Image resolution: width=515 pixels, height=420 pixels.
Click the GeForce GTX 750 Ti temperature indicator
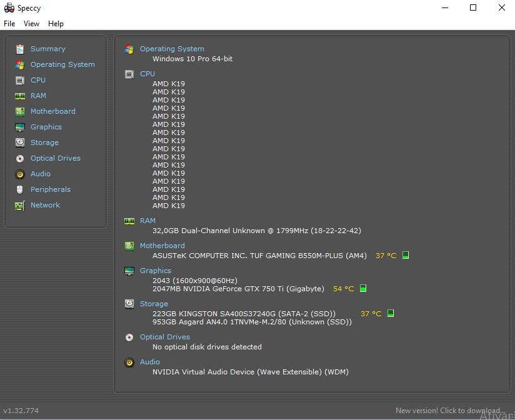pos(363,288)
